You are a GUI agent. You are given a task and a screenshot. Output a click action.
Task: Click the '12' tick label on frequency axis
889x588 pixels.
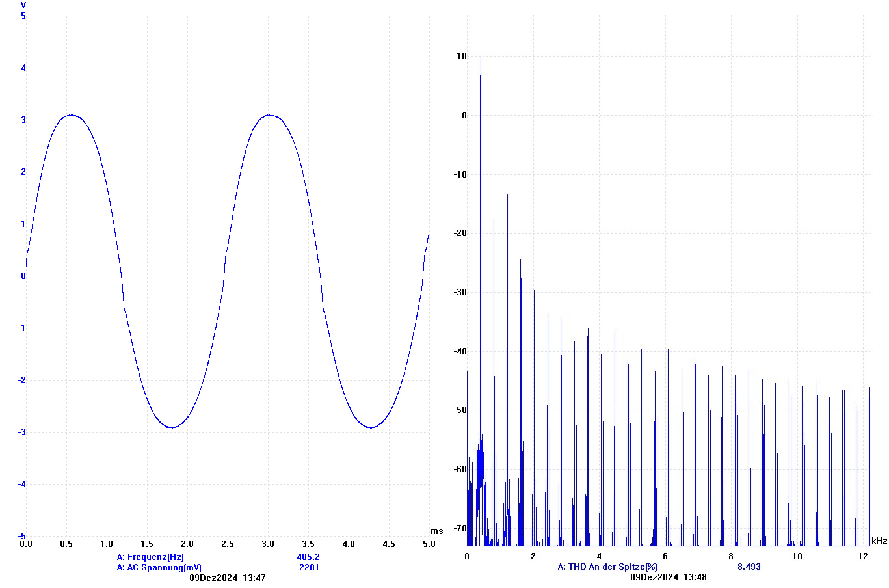(863, 556)
